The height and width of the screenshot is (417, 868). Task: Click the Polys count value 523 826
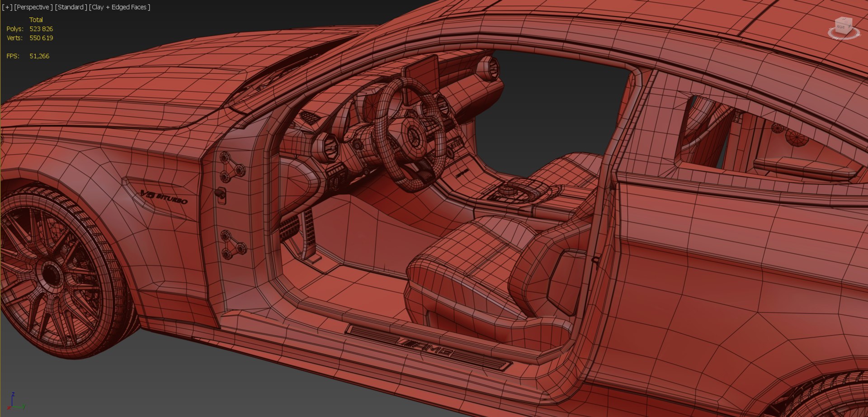pos(41,29)
